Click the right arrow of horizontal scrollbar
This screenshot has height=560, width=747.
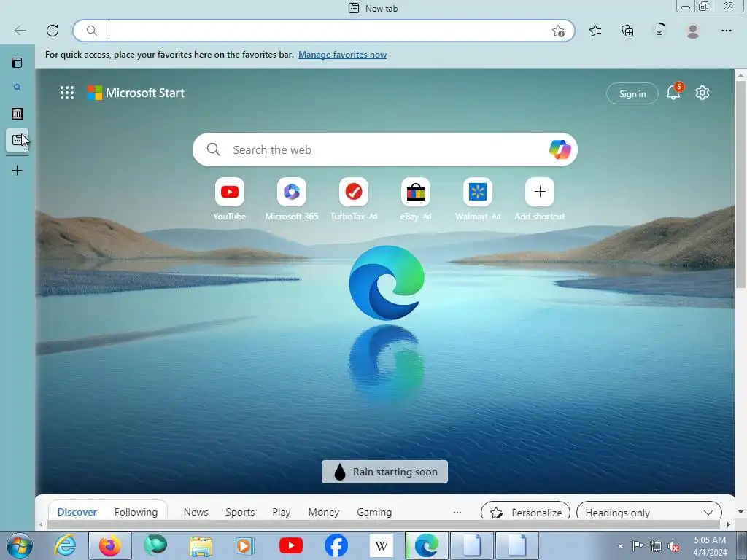click(x=729, y=524)
